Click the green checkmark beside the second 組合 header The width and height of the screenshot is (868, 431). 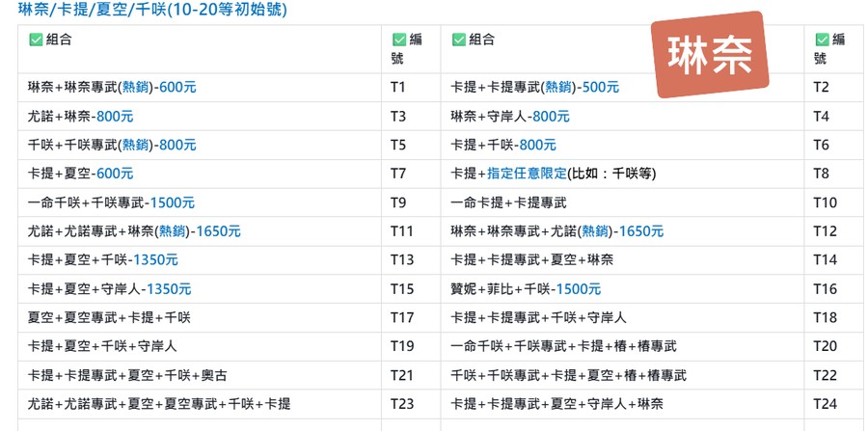click(x=458, y=40)
